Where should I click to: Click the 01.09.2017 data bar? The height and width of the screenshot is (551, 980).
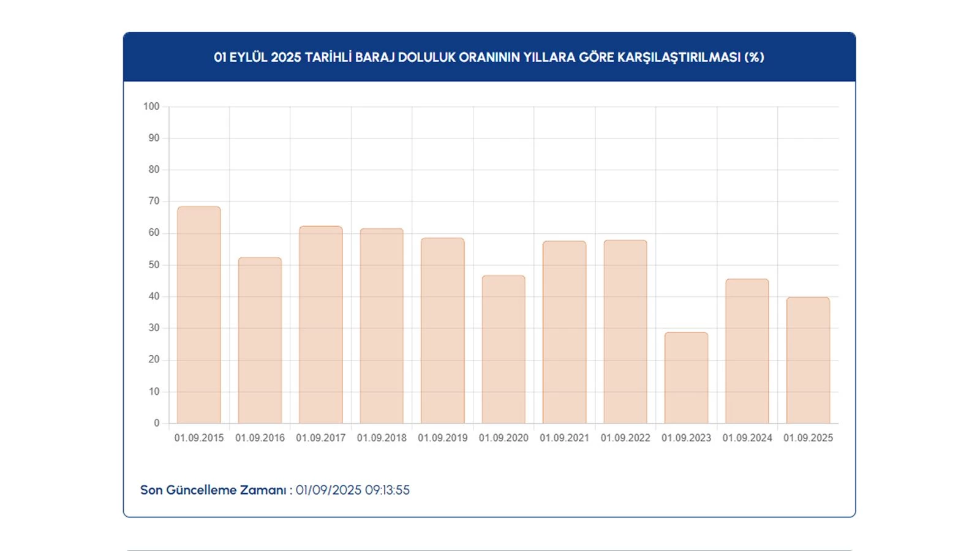(320, 324)
